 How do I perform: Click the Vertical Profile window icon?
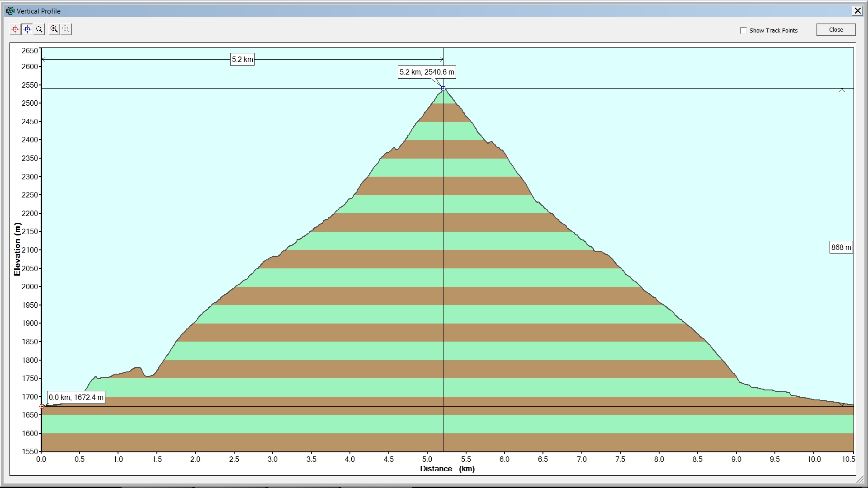(x=10, y=11)
